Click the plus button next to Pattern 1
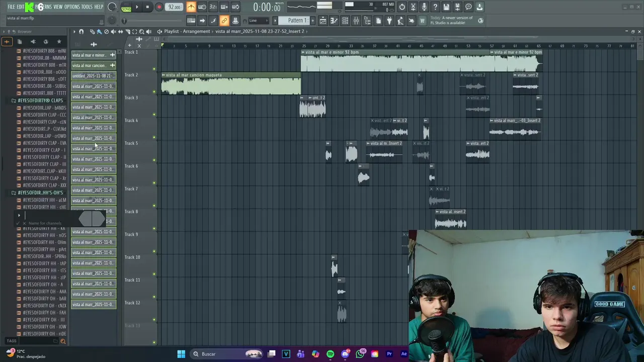Viewport: 644px width, 362px height. 312,21
